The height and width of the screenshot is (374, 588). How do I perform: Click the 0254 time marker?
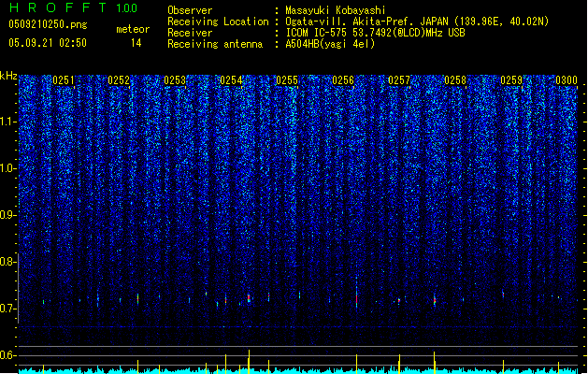tap(231, 80)
